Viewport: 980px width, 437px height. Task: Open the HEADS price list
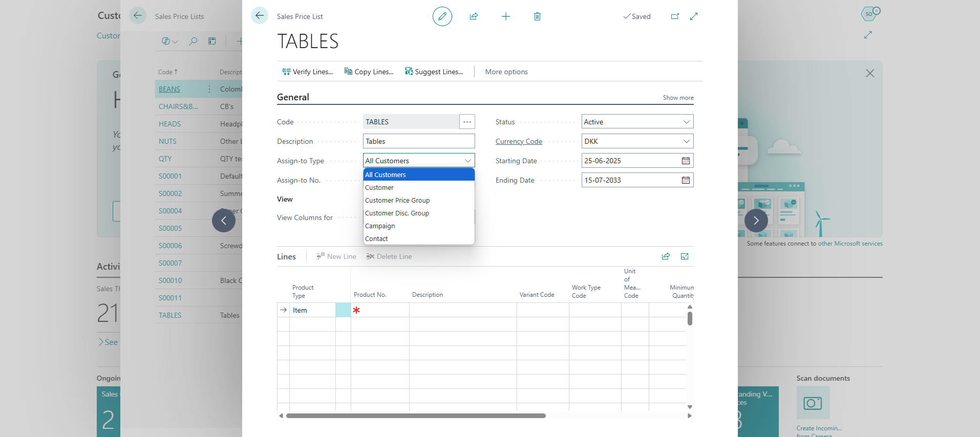pos(169,124)
